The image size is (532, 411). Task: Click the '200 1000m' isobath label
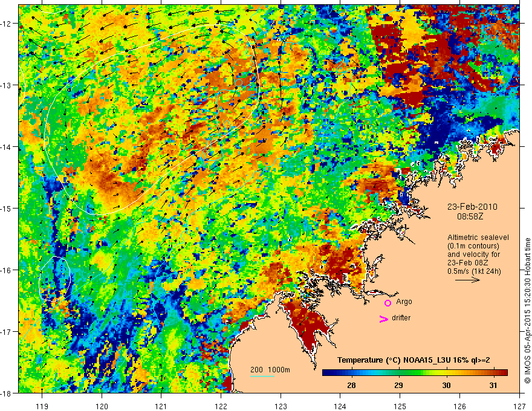[x=270, y=370]
